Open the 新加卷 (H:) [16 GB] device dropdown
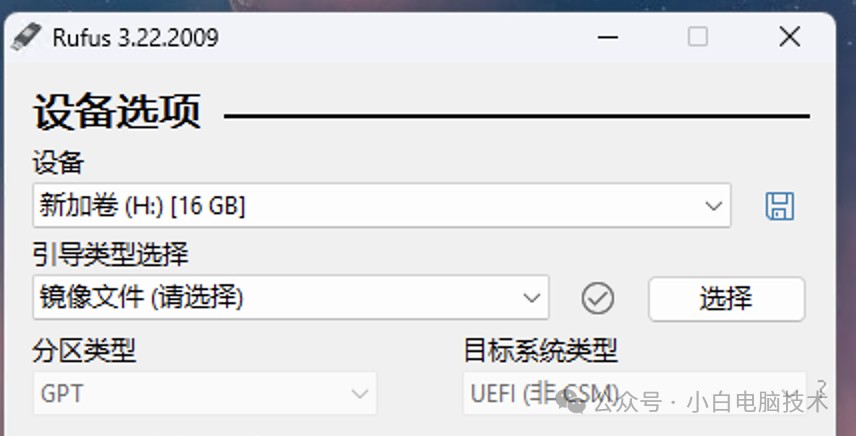 point(382,206)
